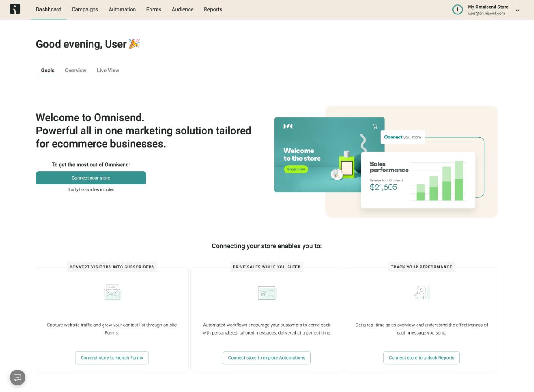Image resolution: width=534 pixels, height=392 pixels.
Task: Click the Sales performance chart card
Action: point(418,180)
